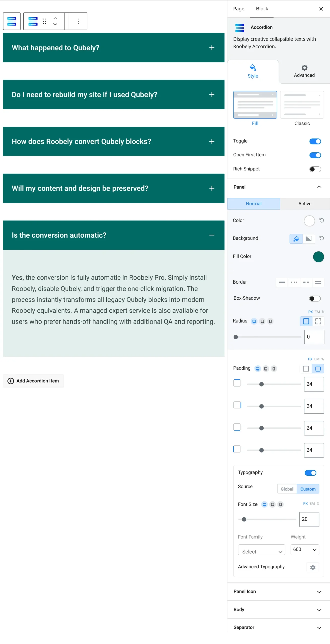Image resolution: width=330 pixels, height=644 pixels.
Task: Choose mobile device for Font Size
Action: click(x=280, y=504)
